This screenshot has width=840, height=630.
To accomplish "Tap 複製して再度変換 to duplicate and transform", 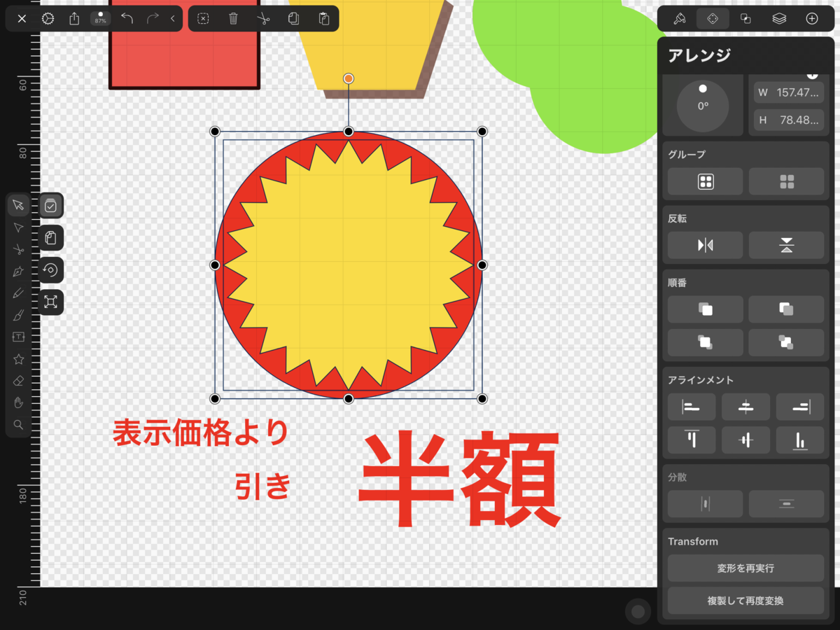I will point(746,601).
